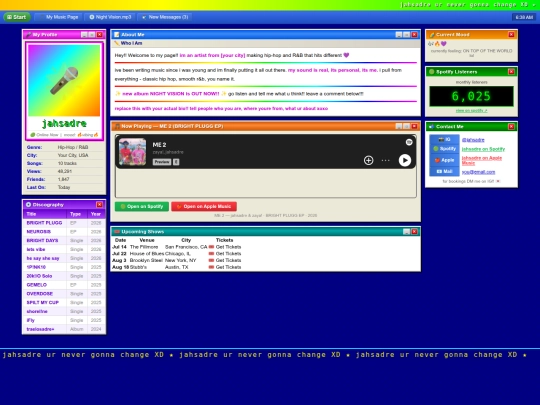Click the Views value 48,291
The width and height of the screenshot is (540, 405).
65,171
